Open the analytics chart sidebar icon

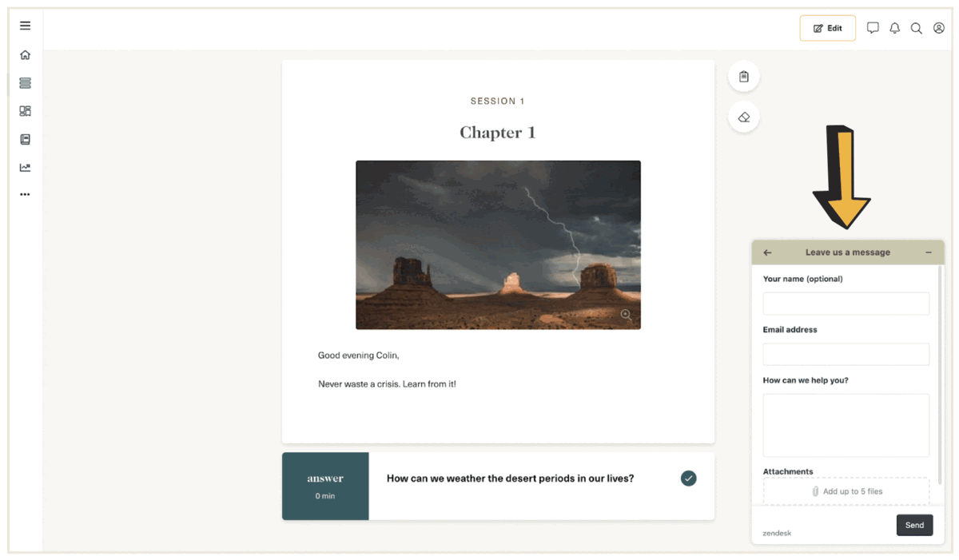pyautogui.click(x=25, y=168)
